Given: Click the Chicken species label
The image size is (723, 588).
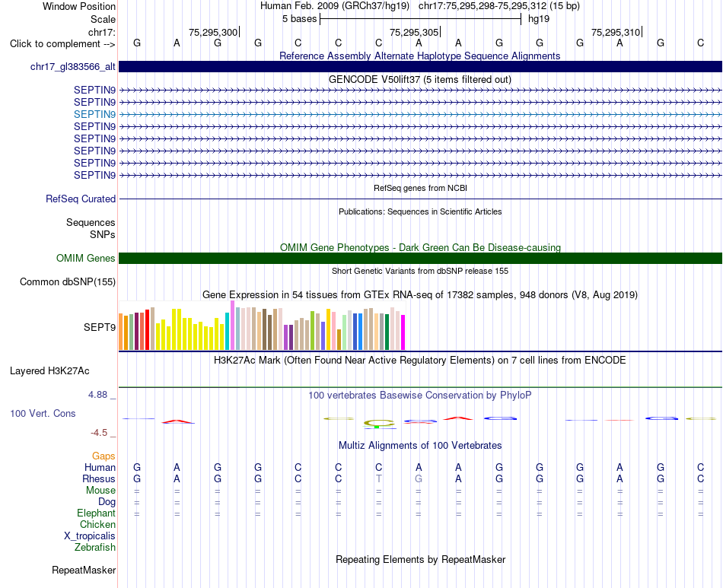Looking at the screenshot, I should [97, 524].
